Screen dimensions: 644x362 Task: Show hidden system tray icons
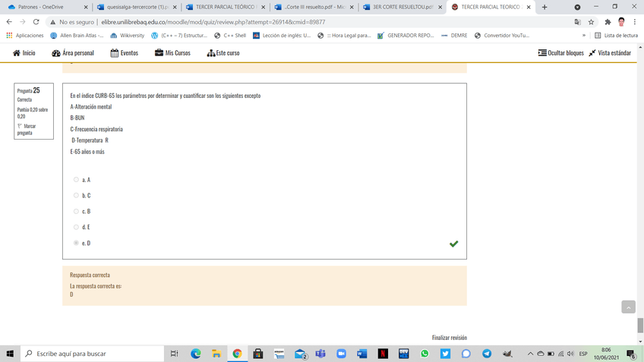click(530, 354)
